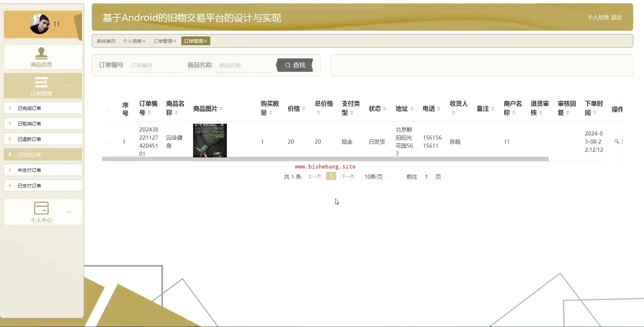
Task: Tick the checkbox for order row 1
Action: coord(108,142)
